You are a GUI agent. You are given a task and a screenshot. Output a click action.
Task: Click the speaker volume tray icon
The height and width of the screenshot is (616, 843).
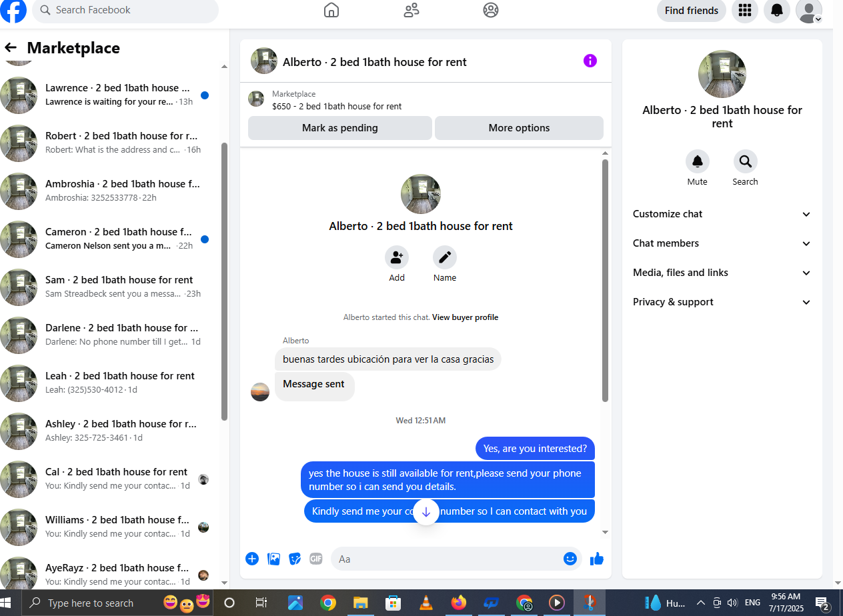(733, 603)
